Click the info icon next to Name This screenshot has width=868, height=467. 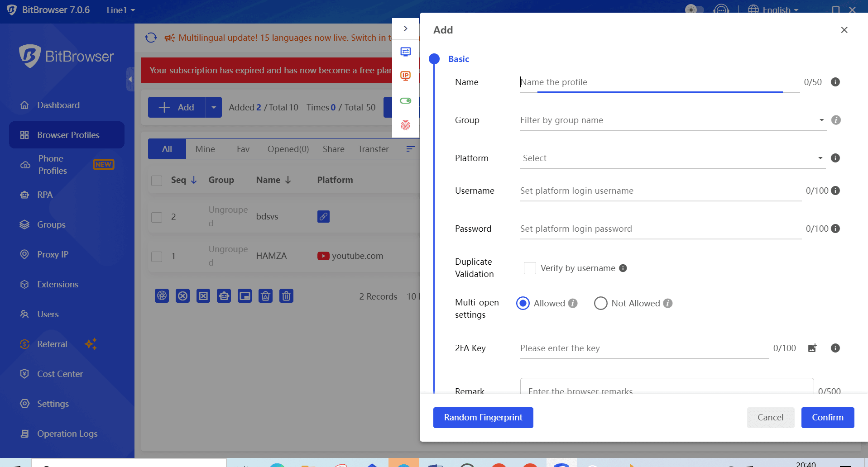(x=835, y=82)
